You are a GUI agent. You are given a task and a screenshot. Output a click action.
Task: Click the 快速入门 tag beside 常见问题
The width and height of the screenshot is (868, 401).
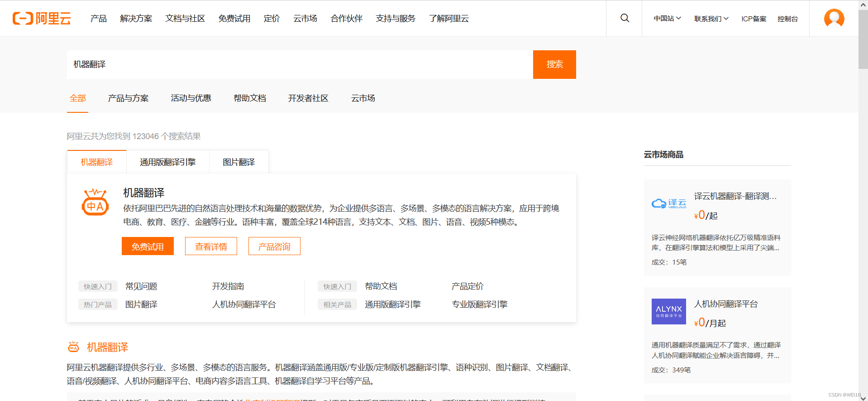coord(98,286)
